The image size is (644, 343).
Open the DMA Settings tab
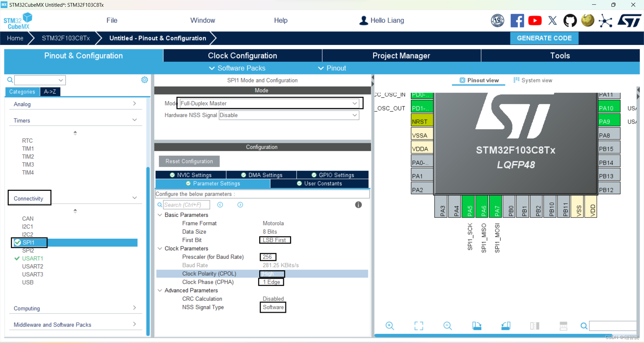[262, 175]
